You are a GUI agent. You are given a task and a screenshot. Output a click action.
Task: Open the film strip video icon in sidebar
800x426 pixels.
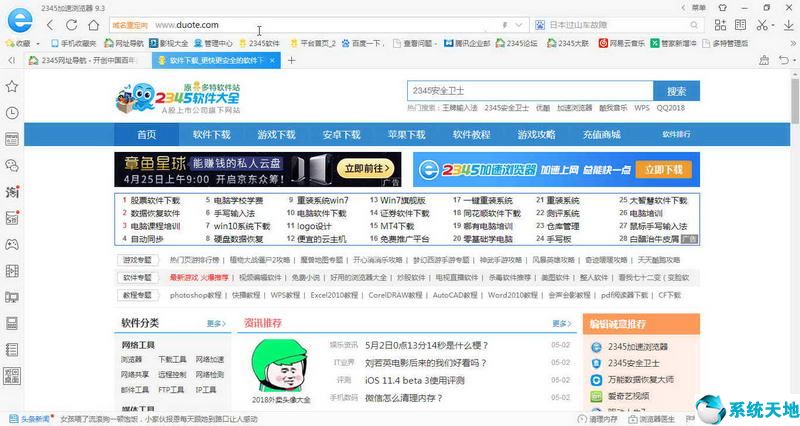[12, 271]
